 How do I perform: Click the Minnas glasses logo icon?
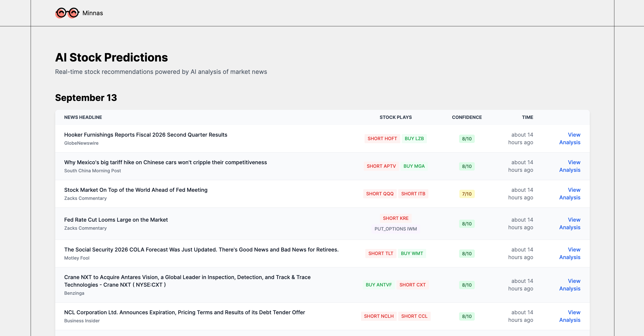tap(67, 13)
